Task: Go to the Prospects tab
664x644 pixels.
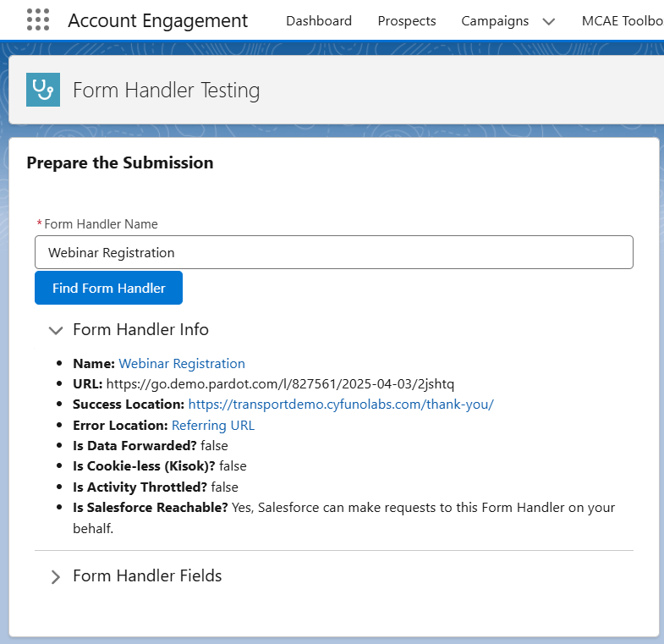Action: 407,21
